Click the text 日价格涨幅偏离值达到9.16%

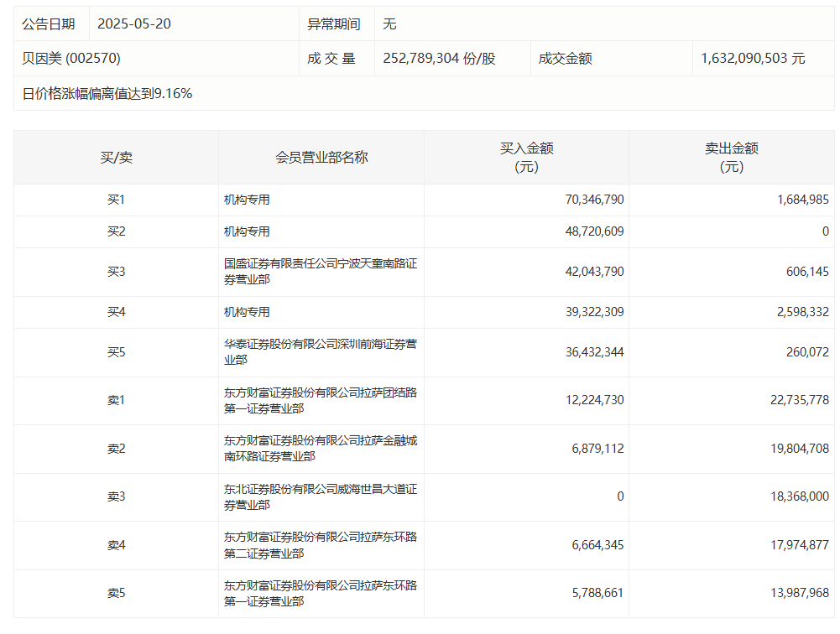coord(107,94)
